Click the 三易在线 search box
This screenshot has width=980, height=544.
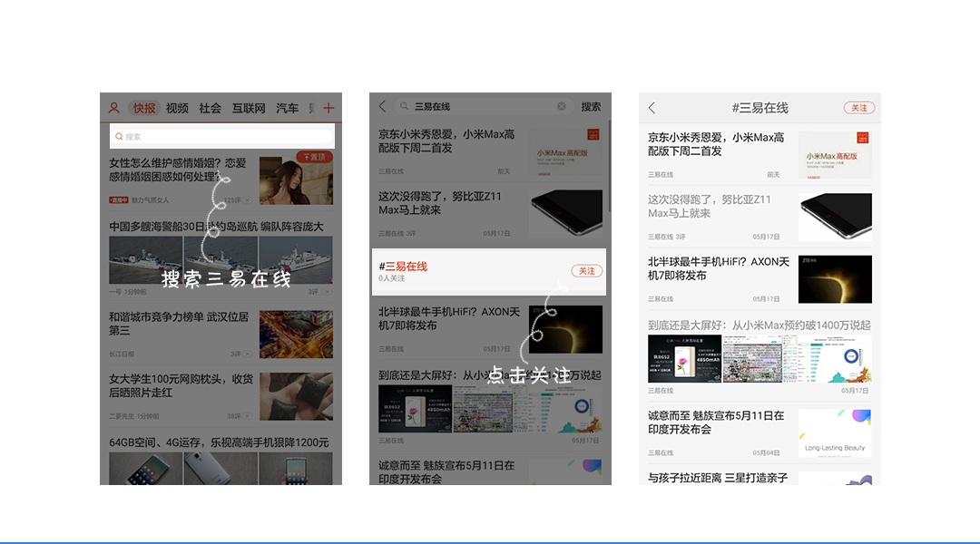click(481, 106)
